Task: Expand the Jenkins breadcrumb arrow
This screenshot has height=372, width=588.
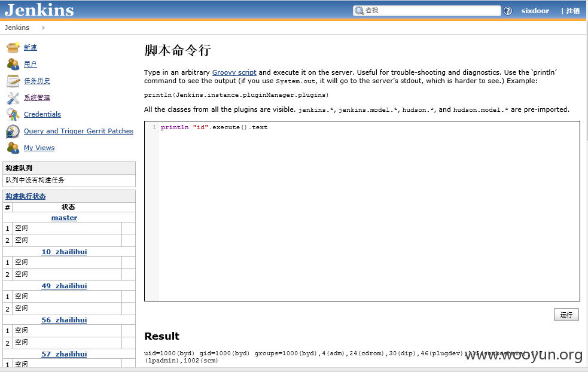Action: coord(44,28)
